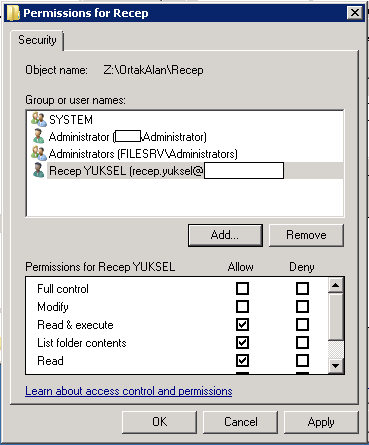The height and width of the screenshot is (445, 369).
Task: Click the Remove button
Action: click(306, 235)
